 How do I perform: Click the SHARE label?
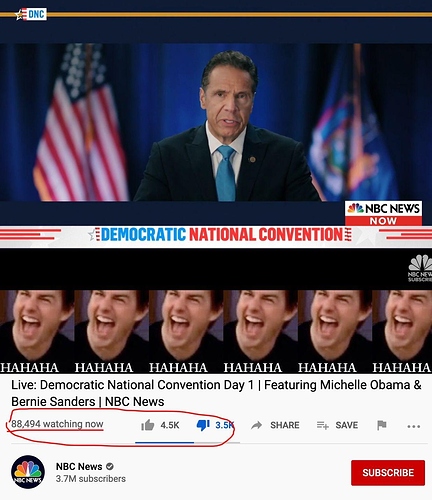(x=285, y=425)
